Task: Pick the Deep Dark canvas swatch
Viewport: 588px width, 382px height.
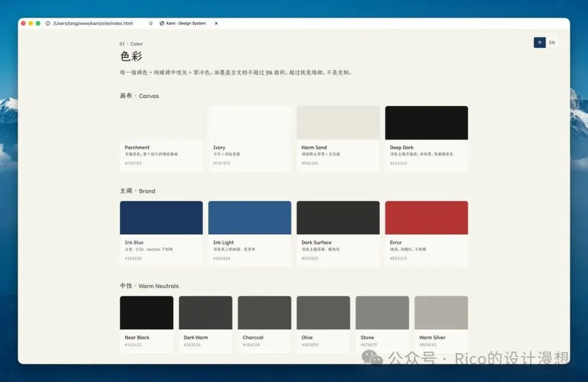Action: [426, 122]
